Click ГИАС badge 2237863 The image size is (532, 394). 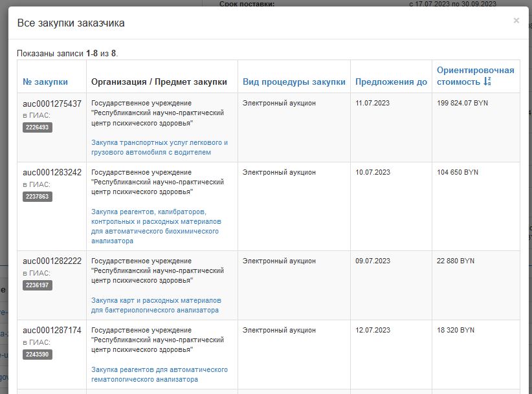(x=38, y=197)
